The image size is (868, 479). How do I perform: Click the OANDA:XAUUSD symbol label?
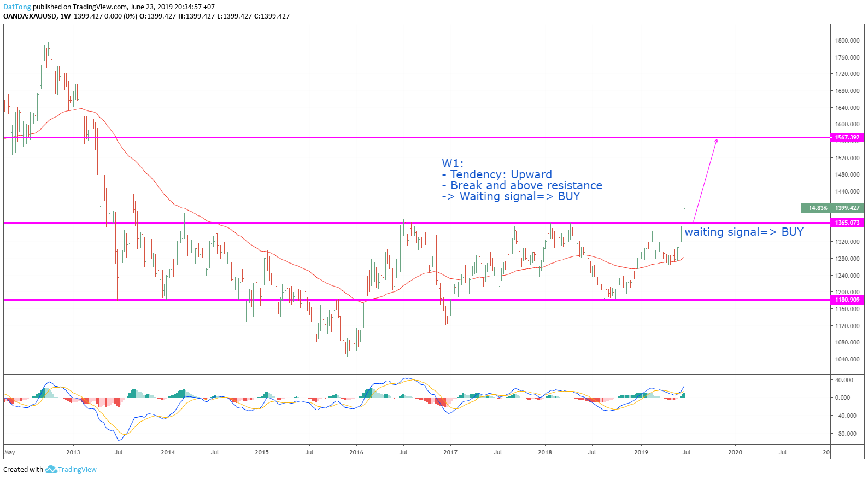pos(30,16)
